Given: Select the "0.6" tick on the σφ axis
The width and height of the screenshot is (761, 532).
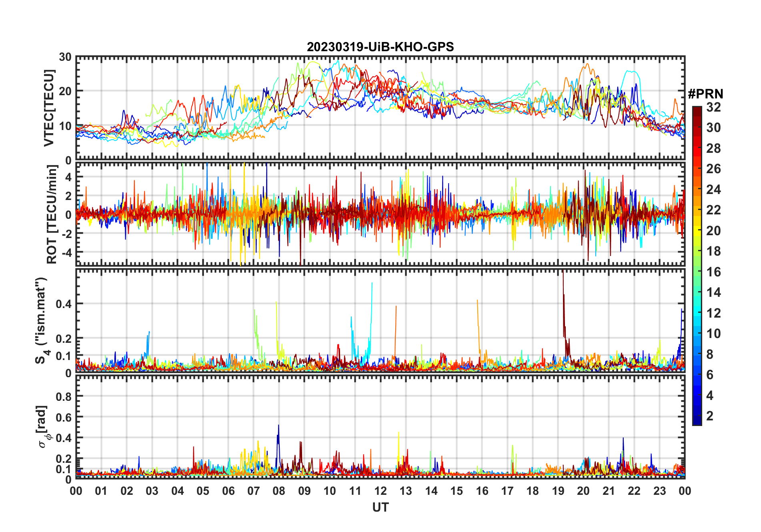Looking at the screenshot, I should tap(64, 417).
